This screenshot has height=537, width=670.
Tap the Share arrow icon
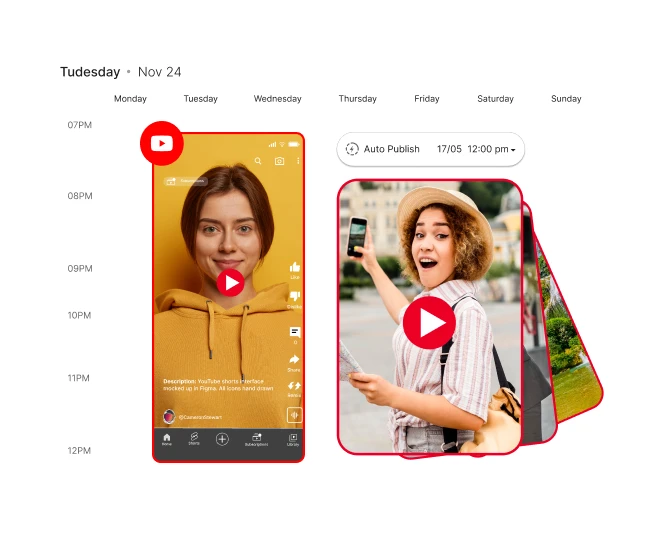(x=295, y=360)
